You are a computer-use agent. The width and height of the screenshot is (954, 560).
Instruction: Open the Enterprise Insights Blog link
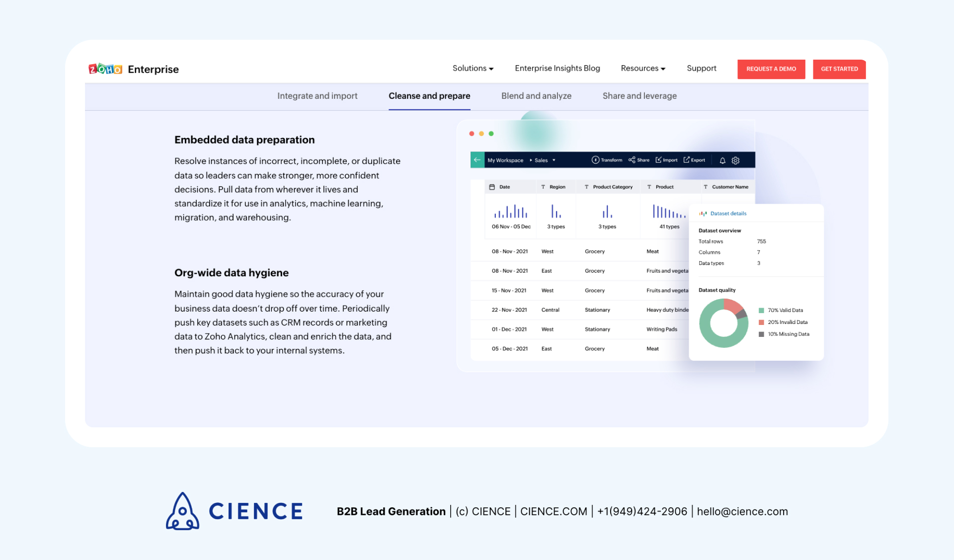(x=557, y=68)
